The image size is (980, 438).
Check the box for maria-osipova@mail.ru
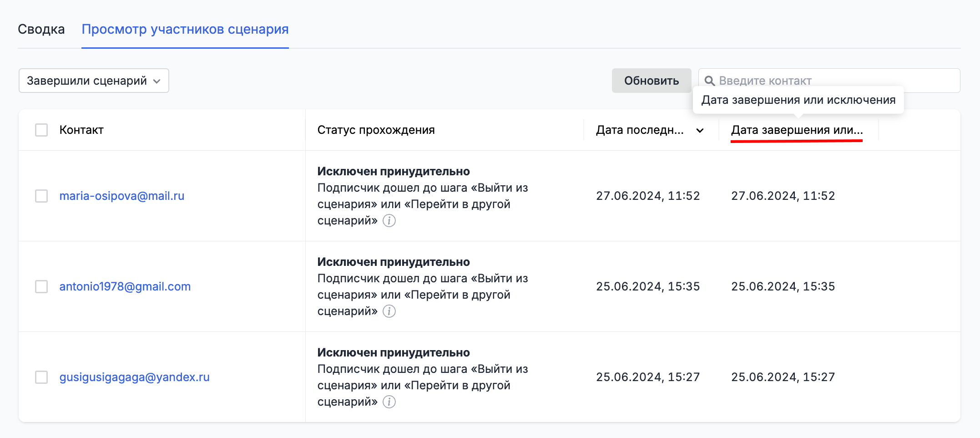coord(41,196)
